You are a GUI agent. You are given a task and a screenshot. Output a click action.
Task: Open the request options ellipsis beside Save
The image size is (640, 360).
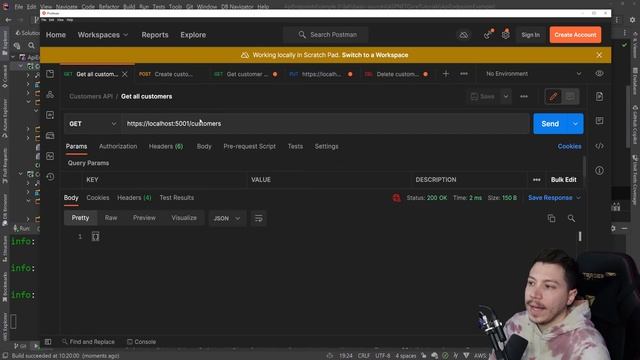pyautogui.click(x=524, y=97)
